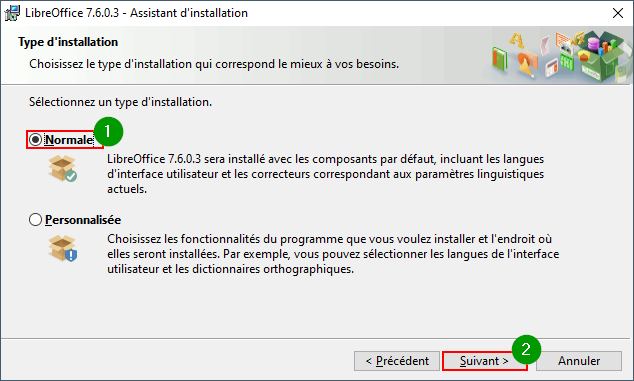Click the "Sélectionnez un type d'installation" text
634x381 pixels.
tap(120, 102)
